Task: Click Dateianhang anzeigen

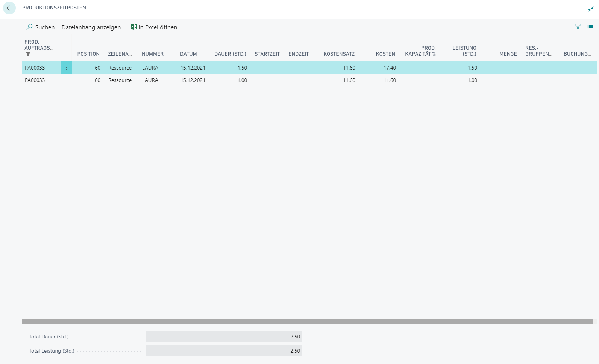Action: (x=91, y=27)
